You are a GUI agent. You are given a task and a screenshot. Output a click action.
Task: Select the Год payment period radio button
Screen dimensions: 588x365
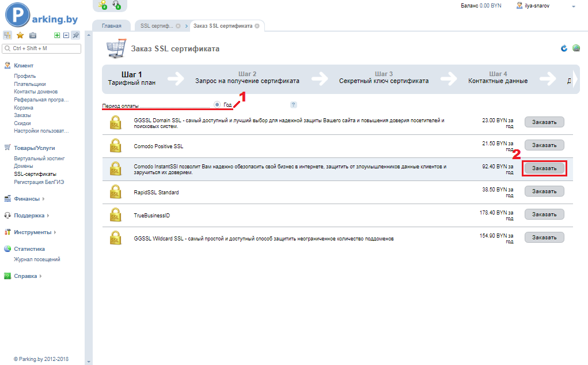click(x=217, y=104)
